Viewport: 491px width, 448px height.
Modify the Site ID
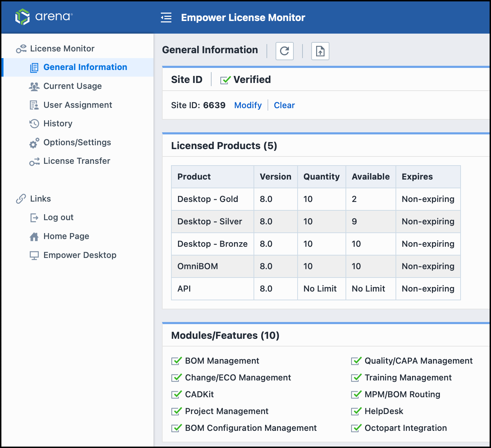coord(248,105)
